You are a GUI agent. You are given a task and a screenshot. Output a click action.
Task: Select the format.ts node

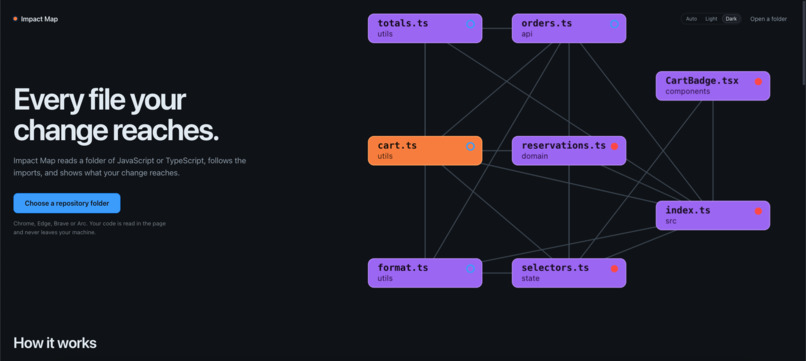[x=425, y=273]
